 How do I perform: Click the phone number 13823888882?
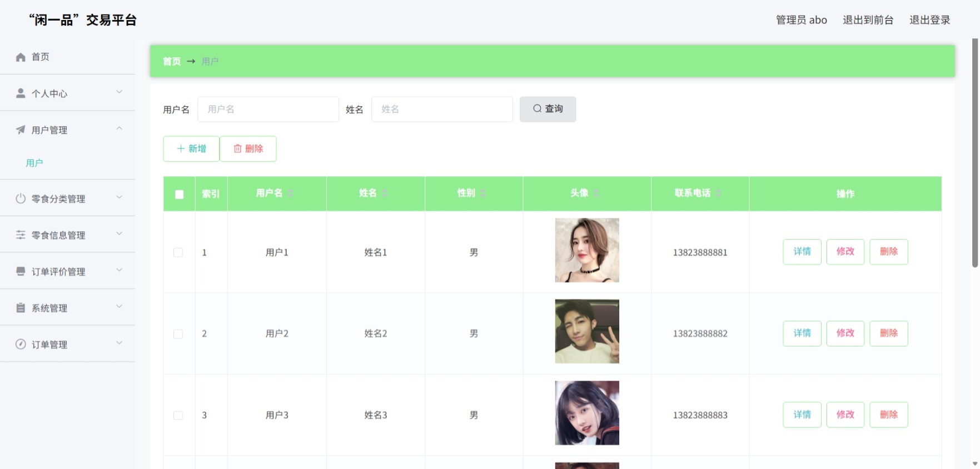[700, 334]
